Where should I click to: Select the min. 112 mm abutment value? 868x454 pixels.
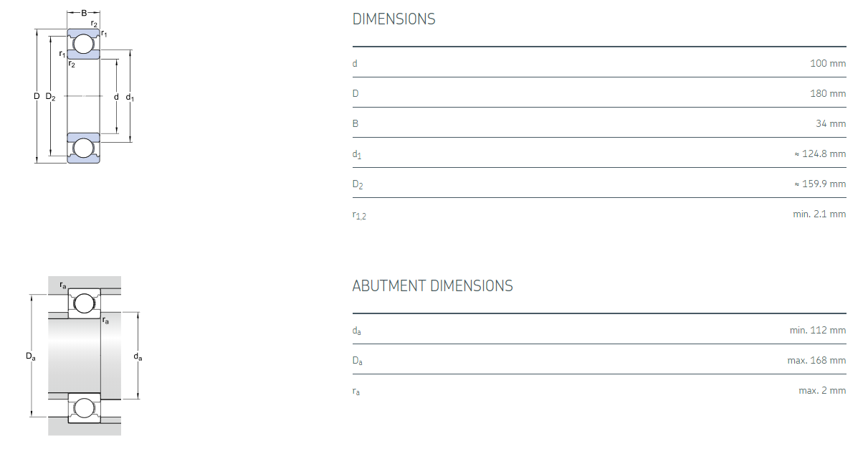coord(818,331)
